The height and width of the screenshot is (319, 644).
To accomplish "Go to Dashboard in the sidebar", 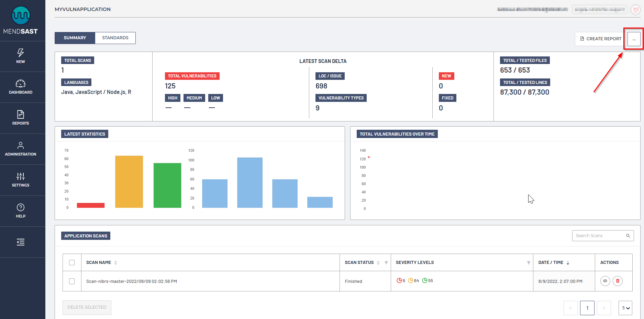I will click(21, 84).
